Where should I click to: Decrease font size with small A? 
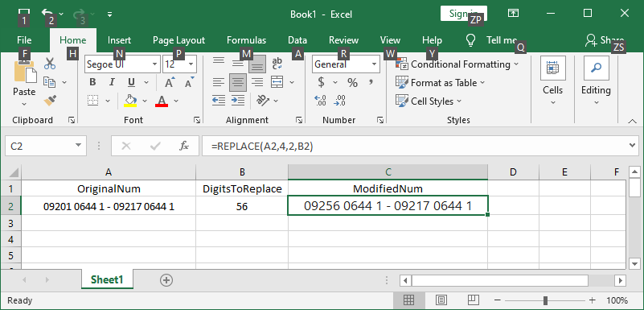point(189,82)
